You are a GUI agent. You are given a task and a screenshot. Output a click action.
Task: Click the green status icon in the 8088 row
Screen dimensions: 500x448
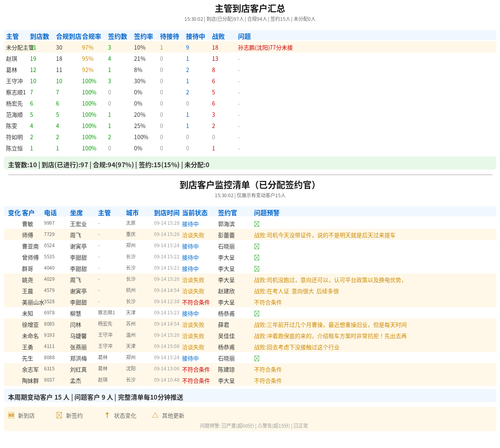[257, 358]
